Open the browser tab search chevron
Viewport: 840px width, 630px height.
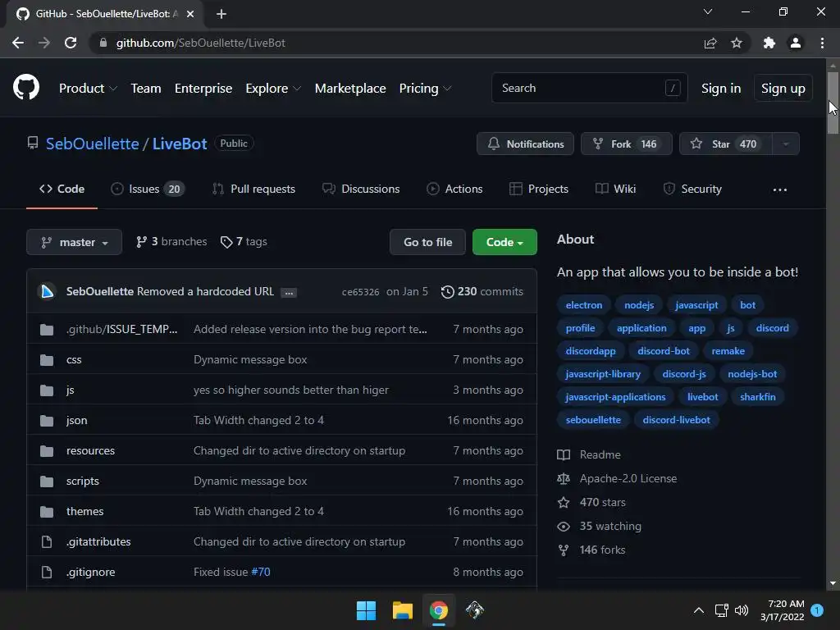click(x=708, y=11)
